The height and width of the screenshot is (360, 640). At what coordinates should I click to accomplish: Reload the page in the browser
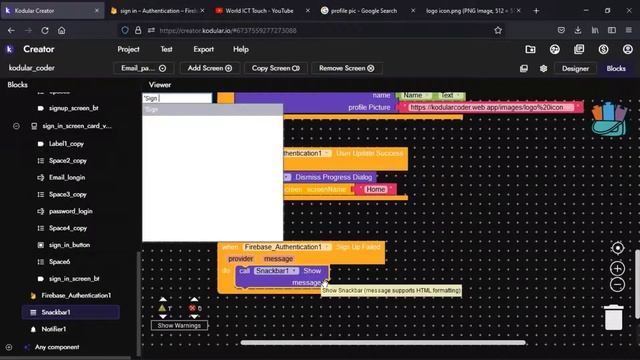click(x=45, y=31)
